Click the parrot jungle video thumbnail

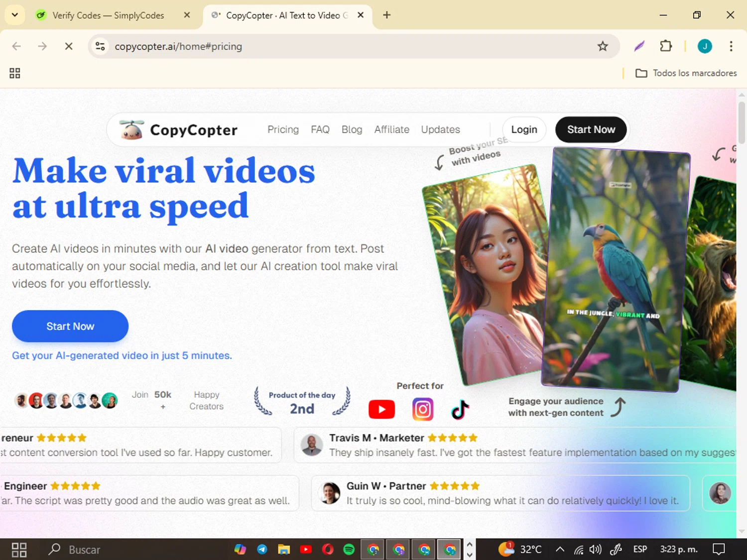point(616,269)
